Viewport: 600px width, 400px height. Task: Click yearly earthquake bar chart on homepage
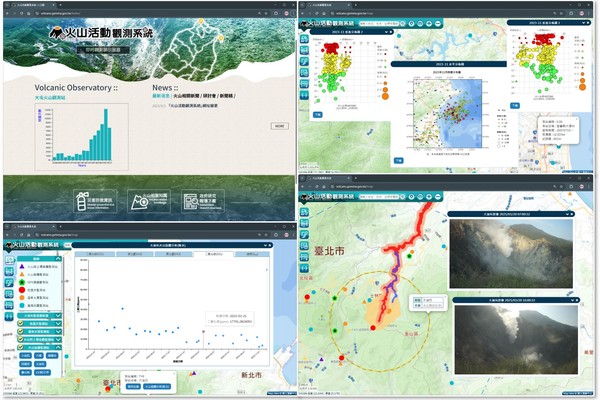point(82,137)
